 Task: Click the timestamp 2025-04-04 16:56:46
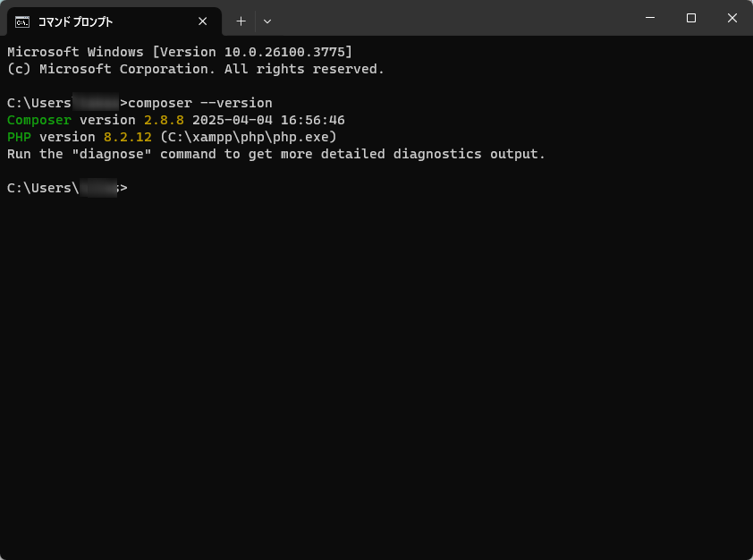268,120
